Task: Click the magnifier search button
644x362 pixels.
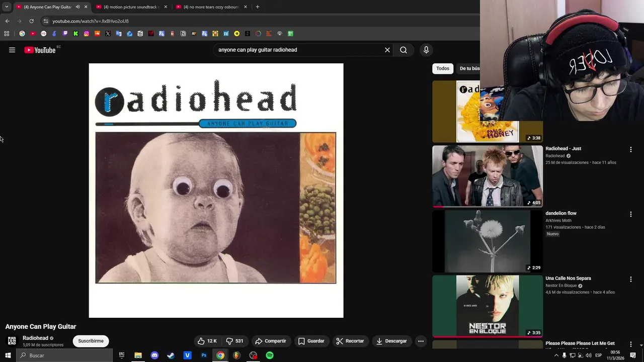Action: pos(404,50)
